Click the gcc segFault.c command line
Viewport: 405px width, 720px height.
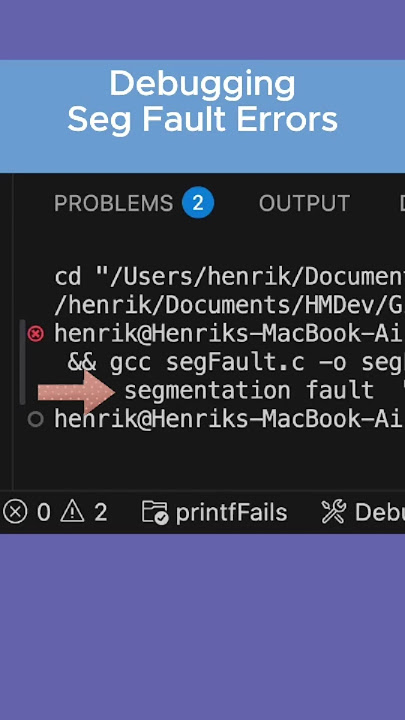click(x=236, y=363)
